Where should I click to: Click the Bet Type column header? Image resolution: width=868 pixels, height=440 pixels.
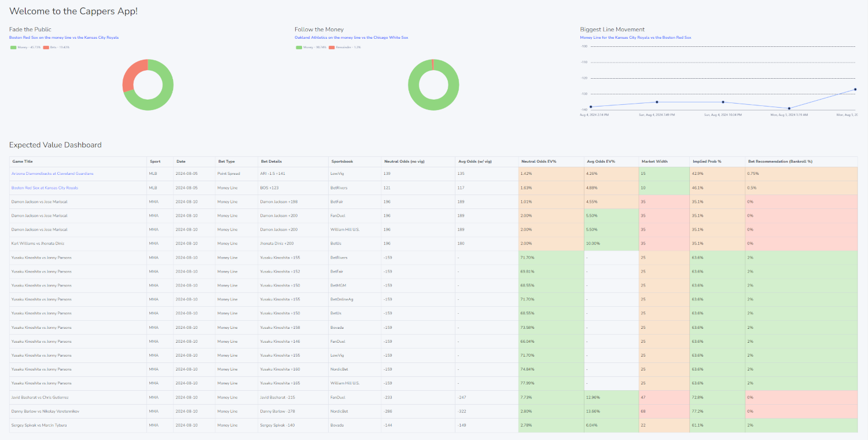237,162
